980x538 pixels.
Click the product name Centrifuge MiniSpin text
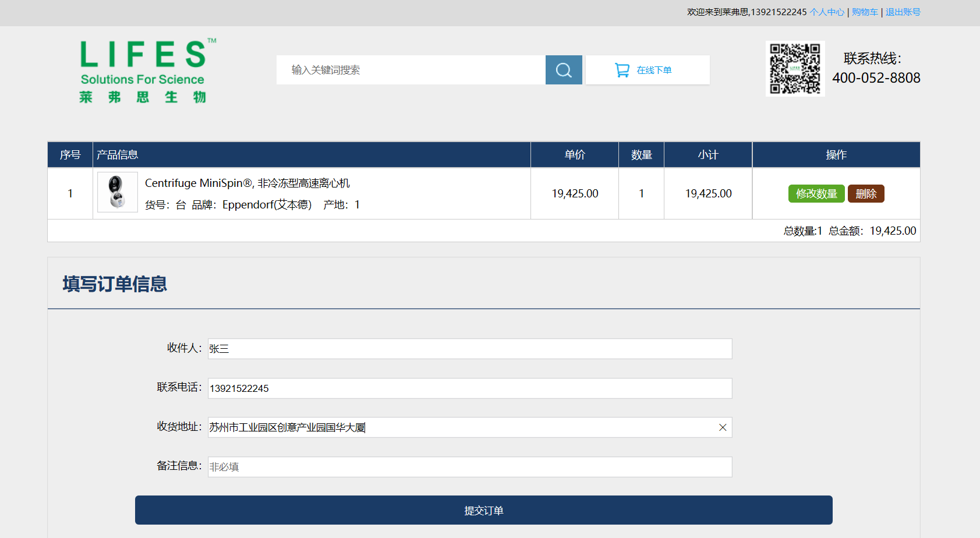pyautogui.click(x=247, y=183)
